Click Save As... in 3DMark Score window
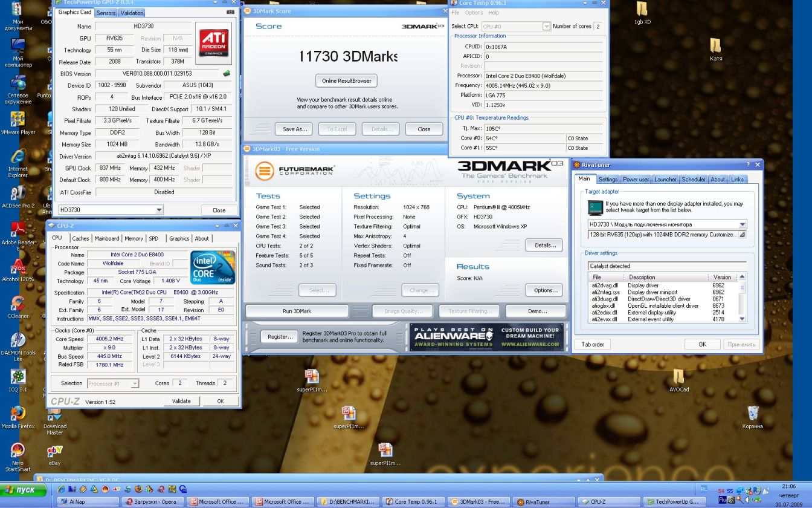 pyautogui.click(x=294, y=129)
